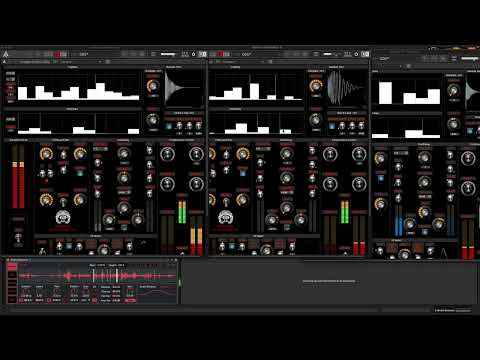Flip the toggle switch below left plugin's input meter
The height and width of the screenshot is (360, 480).
(x=18, y=237)
